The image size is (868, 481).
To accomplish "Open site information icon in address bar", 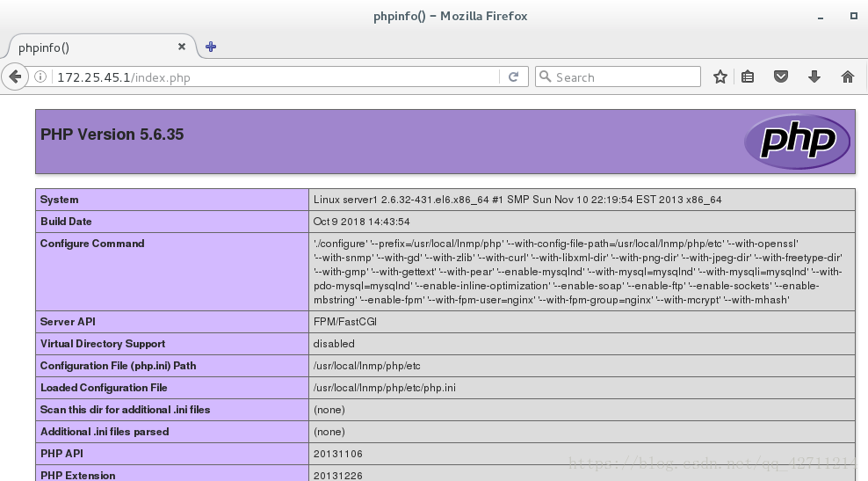I will pyautogui.click(x=40, y=77).
